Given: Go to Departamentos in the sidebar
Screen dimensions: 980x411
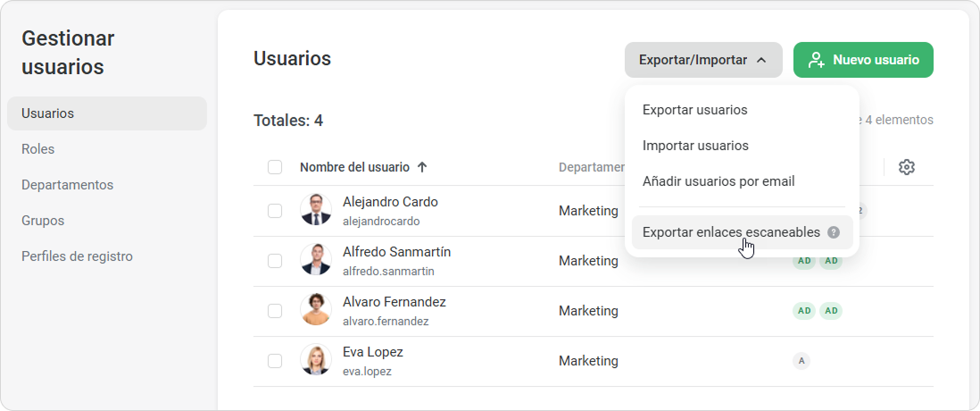Looking at the screenshot, I should tap(68, 185).
